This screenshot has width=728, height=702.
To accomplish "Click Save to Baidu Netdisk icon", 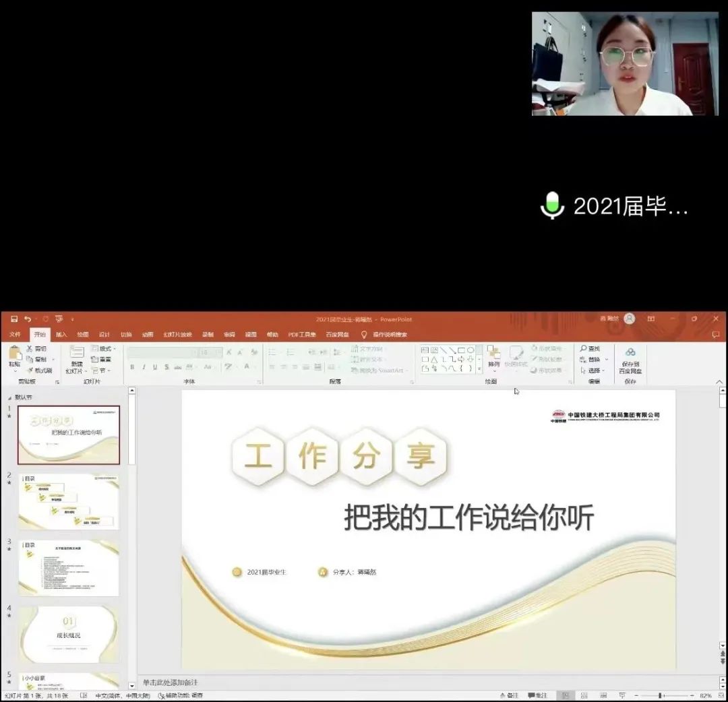I will pyautogui.click(x=630, y=352).
